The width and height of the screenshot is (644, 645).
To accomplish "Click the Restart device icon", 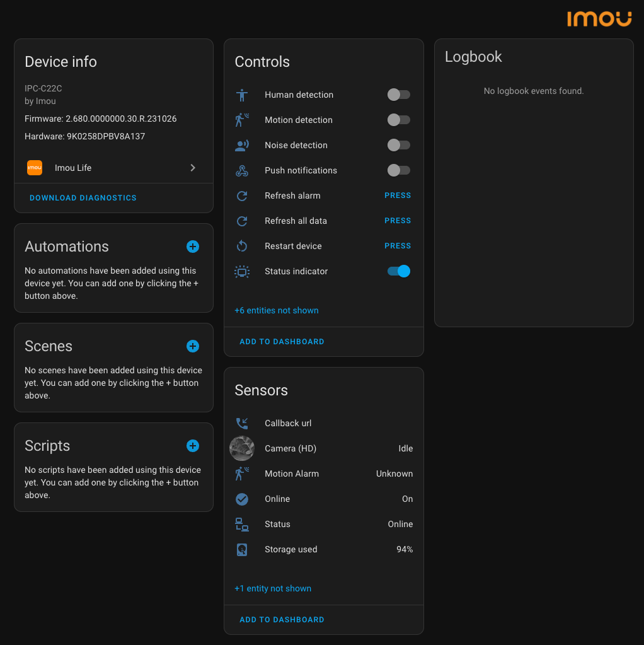I will [x=242, y=247].
